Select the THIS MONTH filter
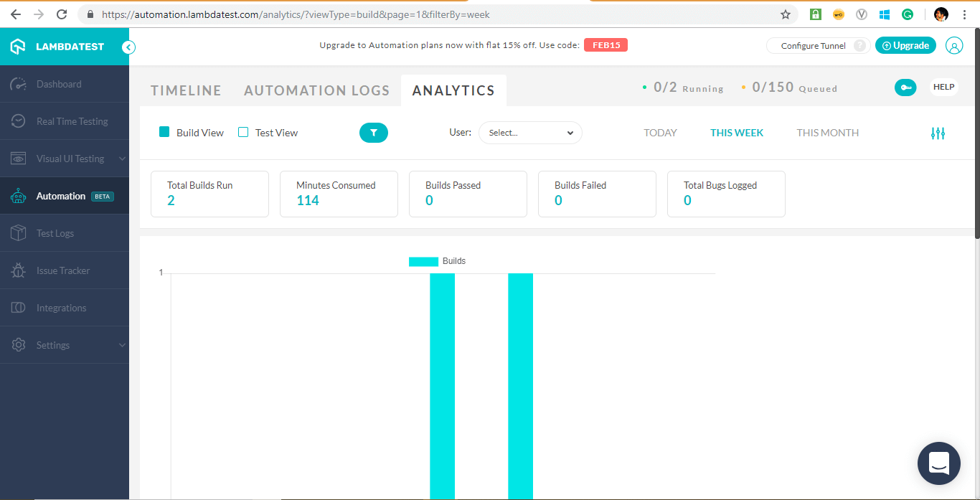The height and width of the screenshot is (500, 980). click(827, 133)
